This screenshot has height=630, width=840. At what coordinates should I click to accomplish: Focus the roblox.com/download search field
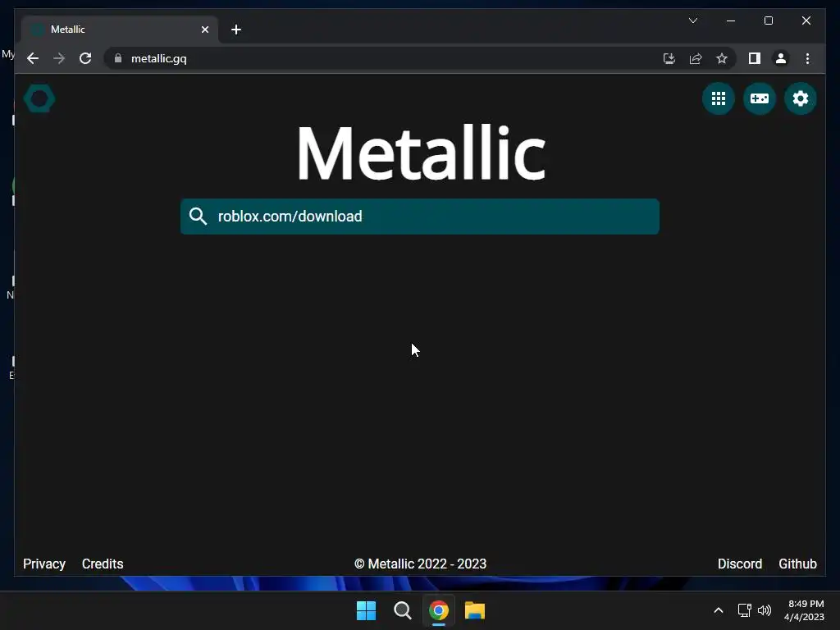419,217
